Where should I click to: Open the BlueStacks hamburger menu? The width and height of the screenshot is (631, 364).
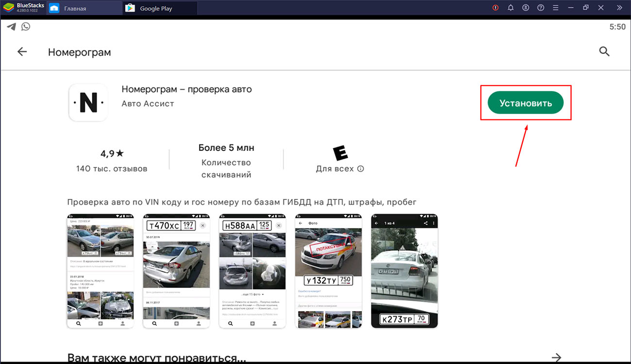556,8
